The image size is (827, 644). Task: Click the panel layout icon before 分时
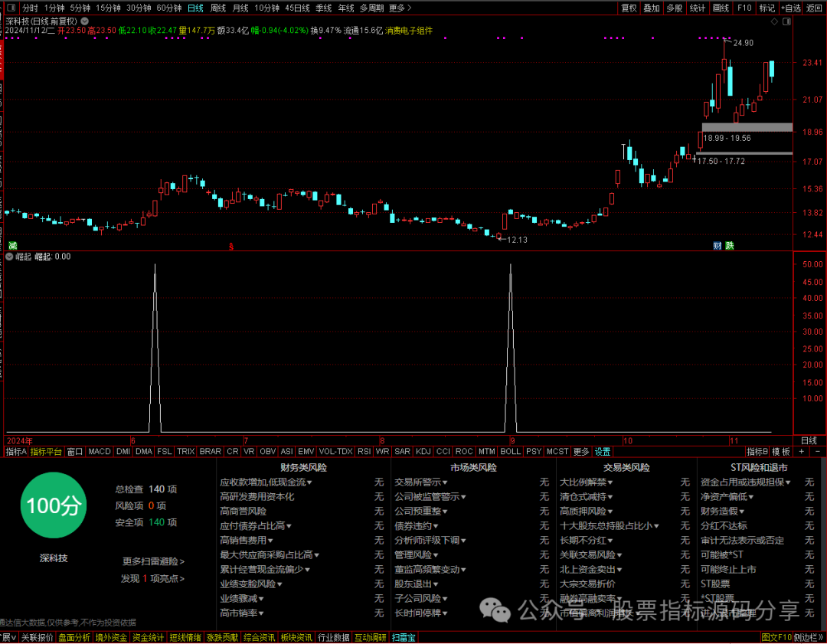[11, 8]
